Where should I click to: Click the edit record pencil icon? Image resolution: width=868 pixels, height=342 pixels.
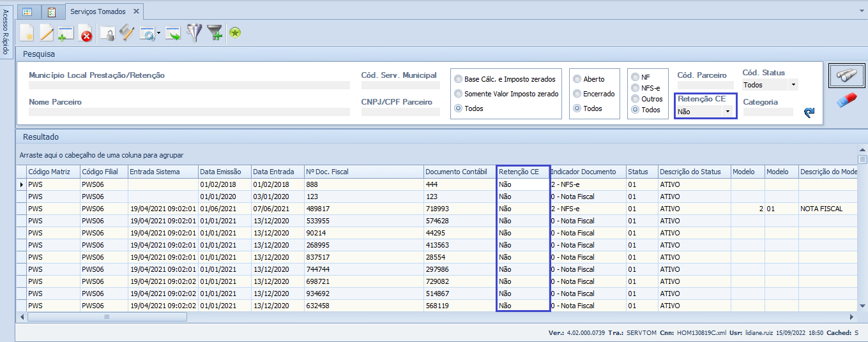tap(47, 33)
